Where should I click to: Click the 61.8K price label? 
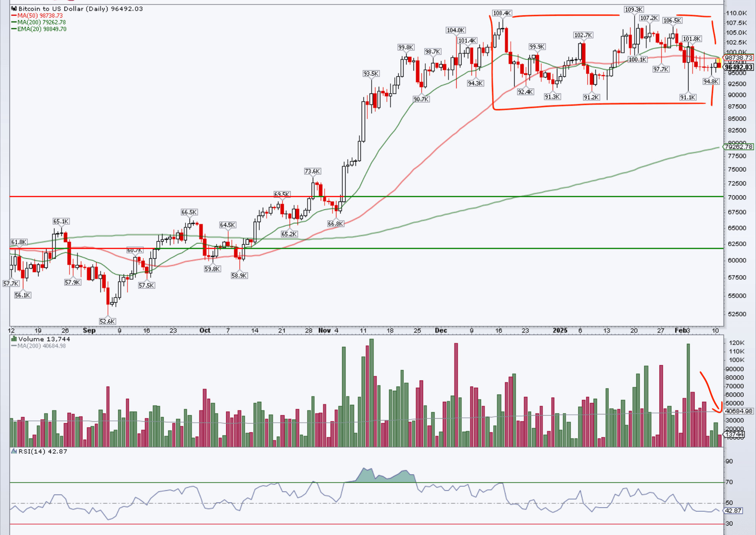(x=19, y=242)
